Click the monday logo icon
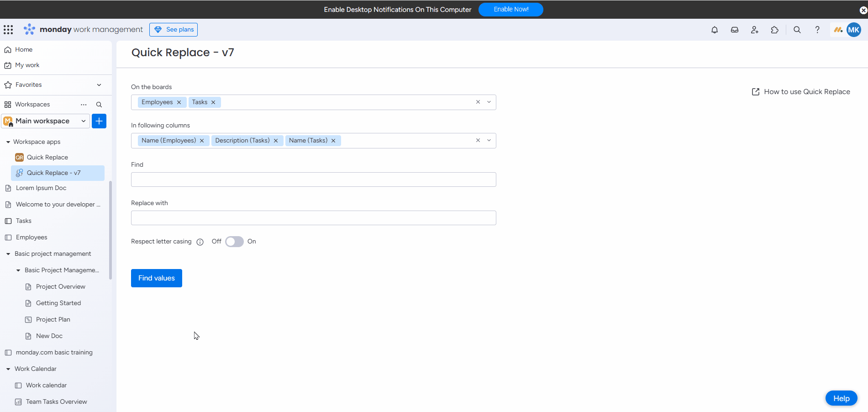The width and height of the screenshot is (868, 412). 29,29
